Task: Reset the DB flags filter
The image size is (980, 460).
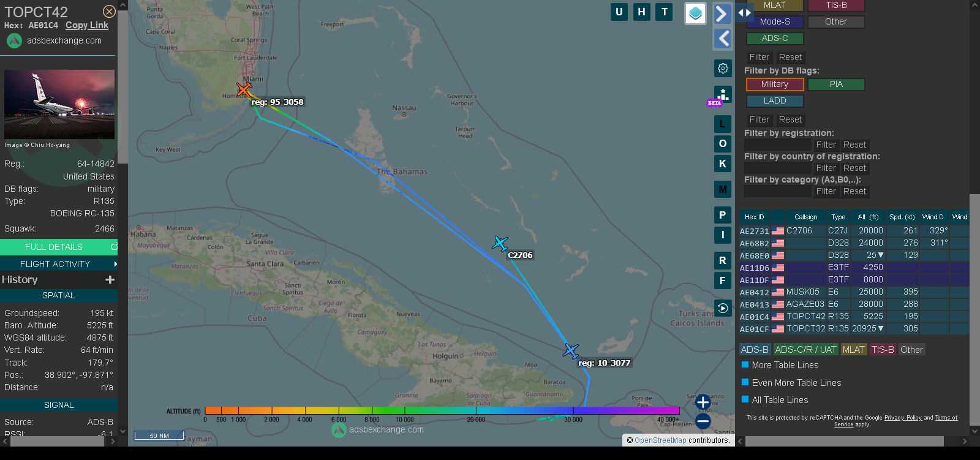Action: (790, 119)
